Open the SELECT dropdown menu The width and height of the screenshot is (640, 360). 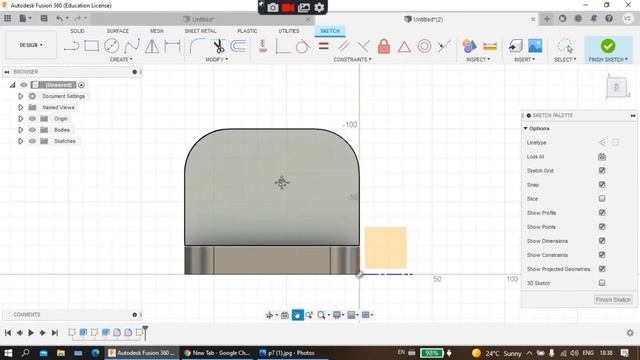(565, 60)
